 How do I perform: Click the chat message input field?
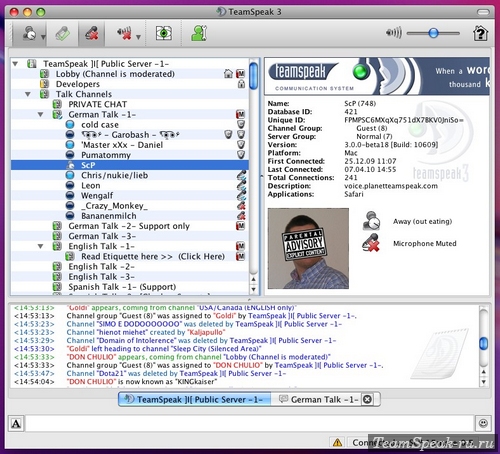pos(250,423)
